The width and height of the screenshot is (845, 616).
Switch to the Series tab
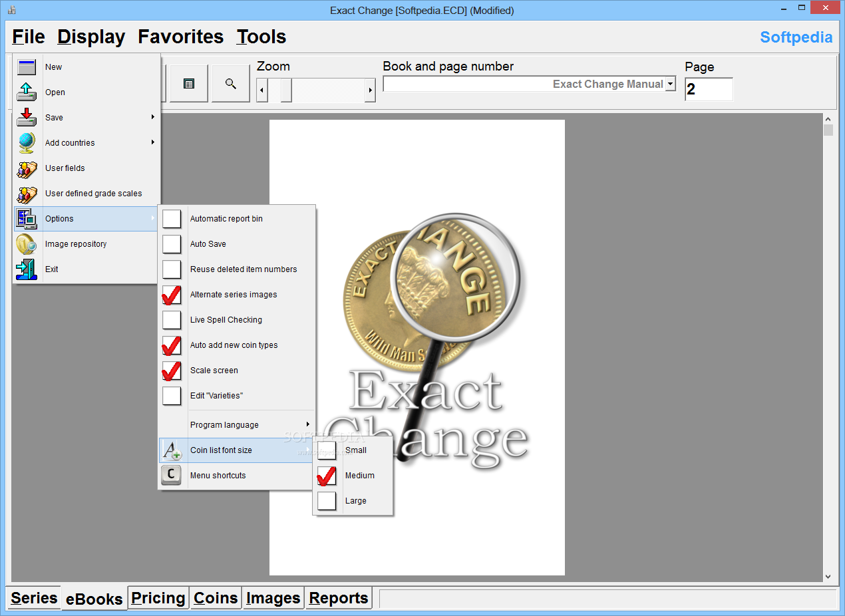(x=34, y=598)
